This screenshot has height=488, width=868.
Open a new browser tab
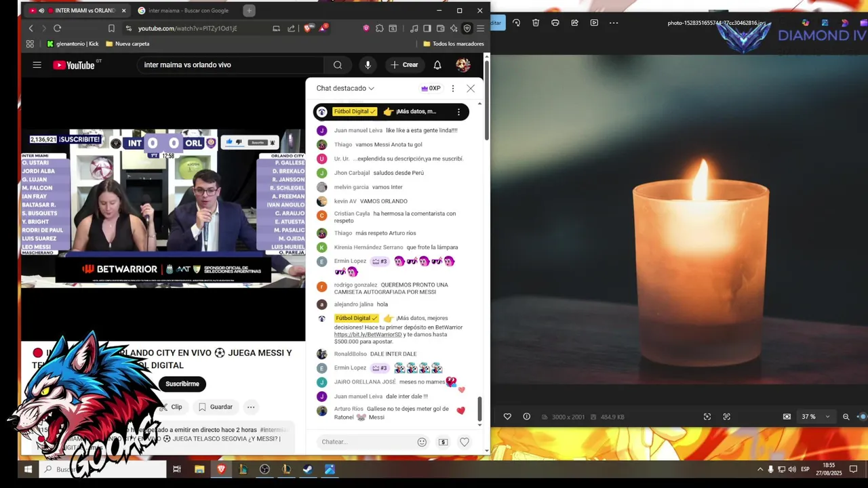coord(250,11)
